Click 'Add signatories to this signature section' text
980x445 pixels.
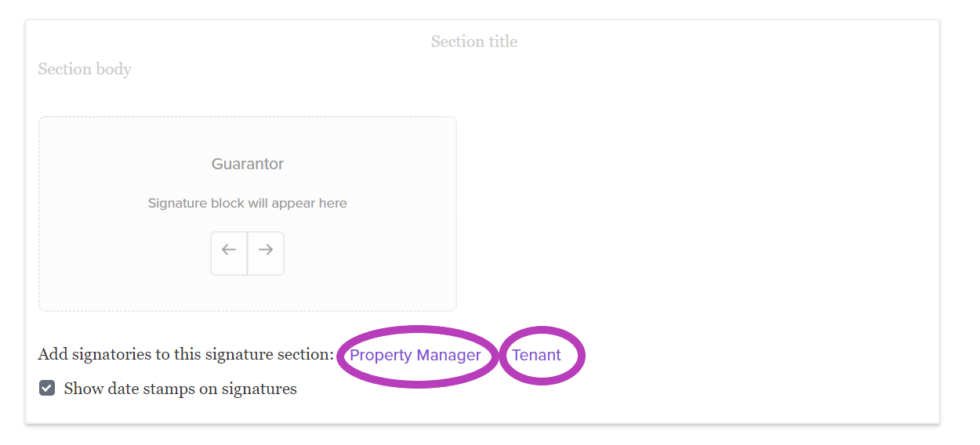click(186, 355)
